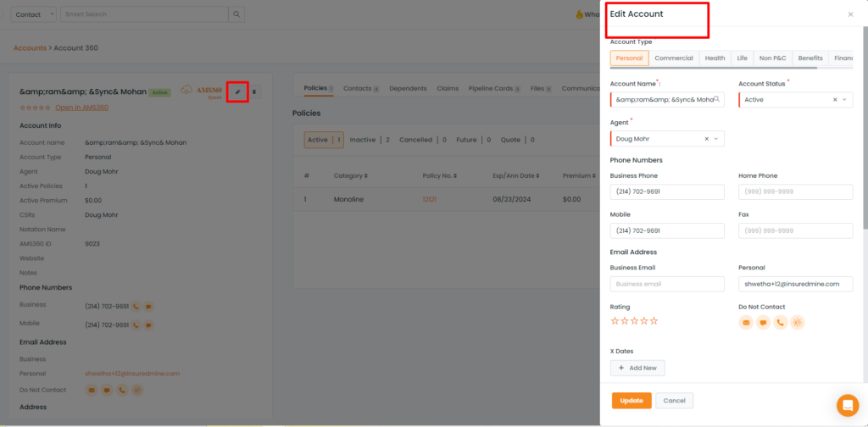Screen dimensions: 868x427
Task: Open the Agent dropdown arrow
Action: pyautogui.click(x=715, y=139)
